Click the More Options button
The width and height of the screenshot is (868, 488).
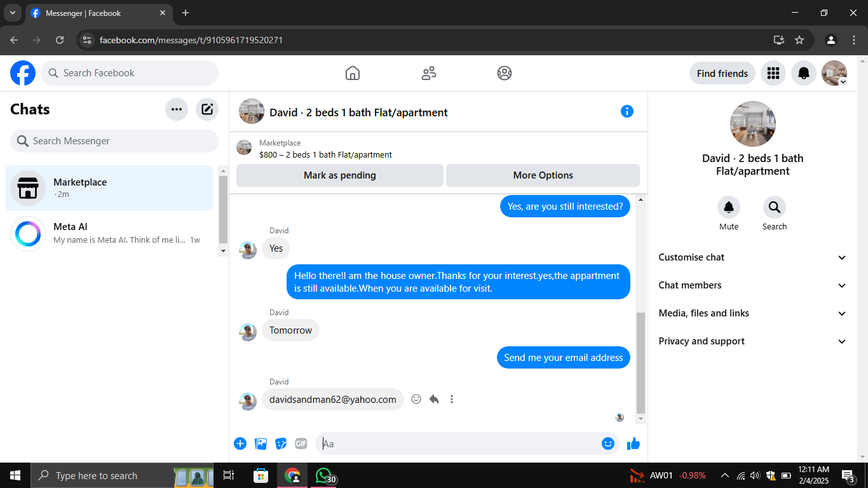click(x=543, y=175)
